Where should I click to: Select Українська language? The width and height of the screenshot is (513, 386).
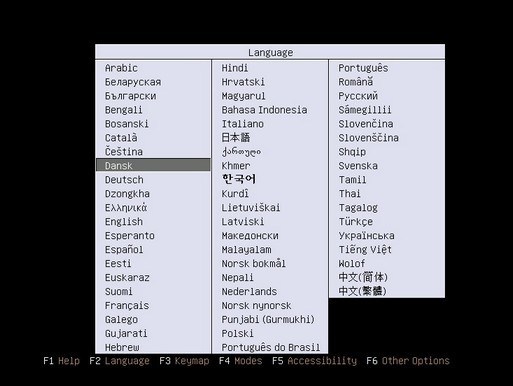pos(366,236)
